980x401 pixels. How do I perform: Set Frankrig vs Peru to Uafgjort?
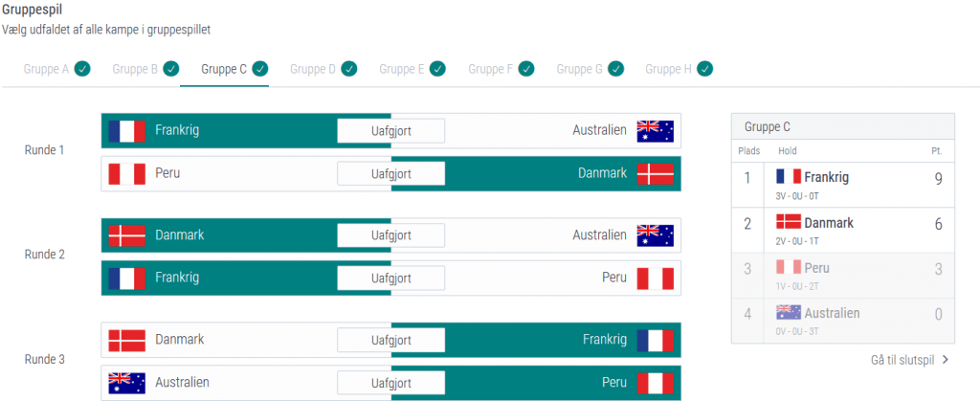(390, 278)
